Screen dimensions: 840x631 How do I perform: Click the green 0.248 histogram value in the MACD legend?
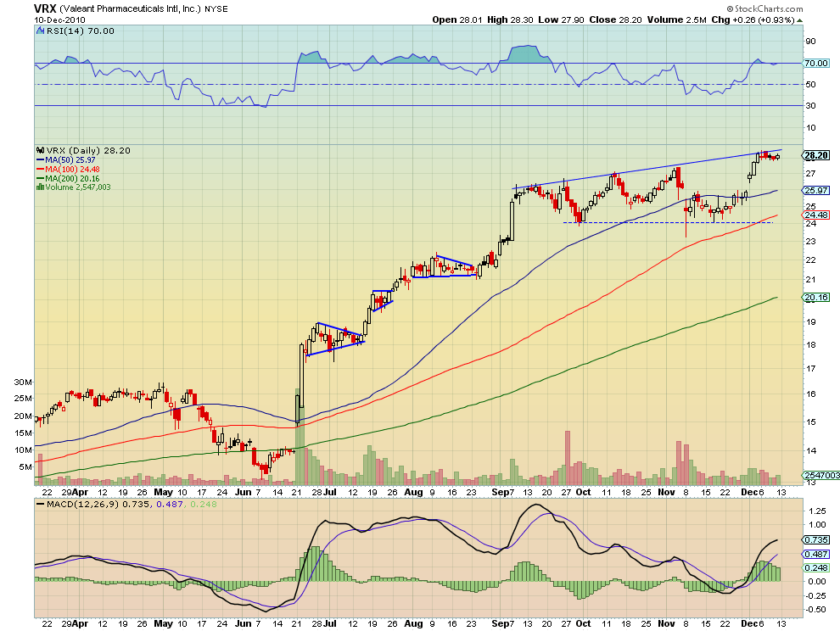tap(204, 504)
